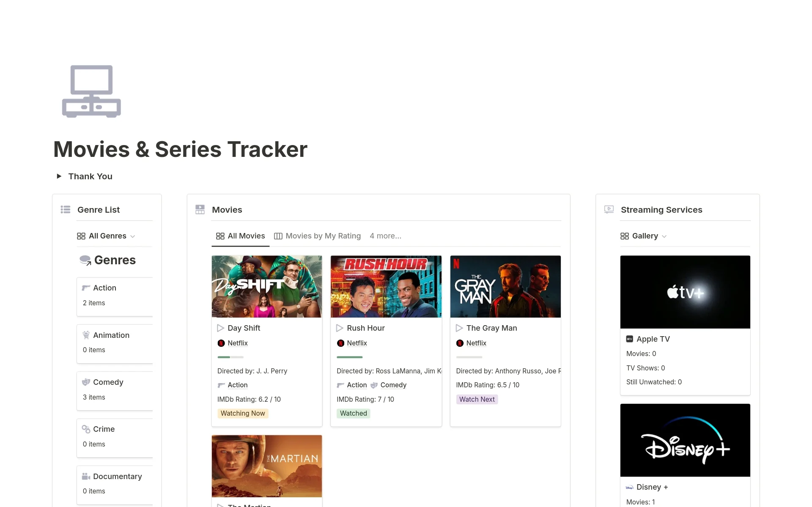Click the Apple TV small icon
The height and width of the screenshot is (507, 812).
(629, 339)
